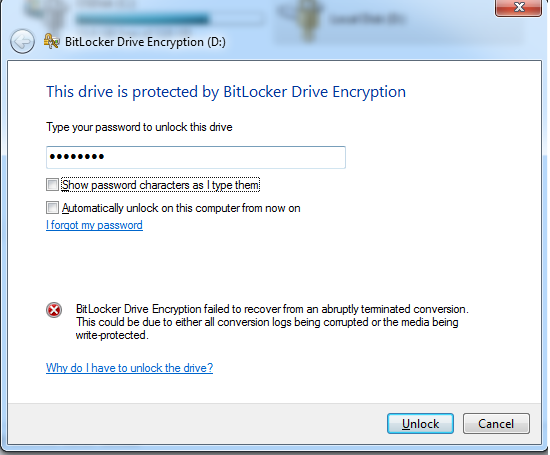Click the Unlock button

coord(420,424)
